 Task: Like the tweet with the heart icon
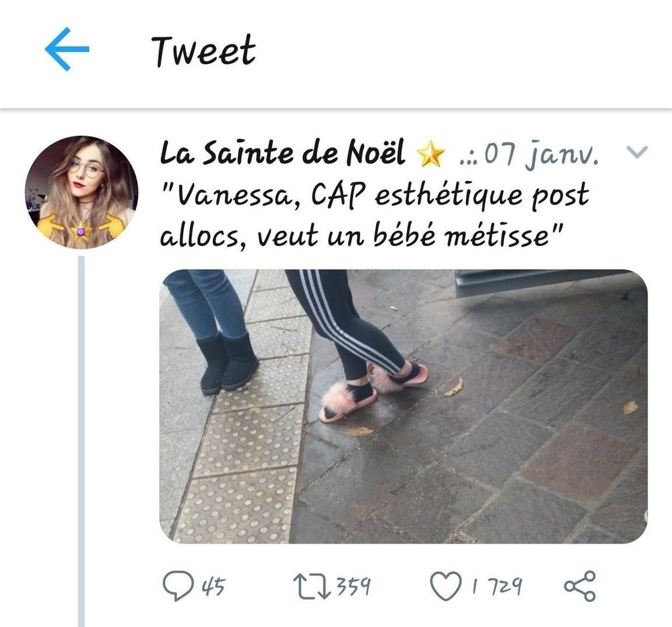coord(446,586)
